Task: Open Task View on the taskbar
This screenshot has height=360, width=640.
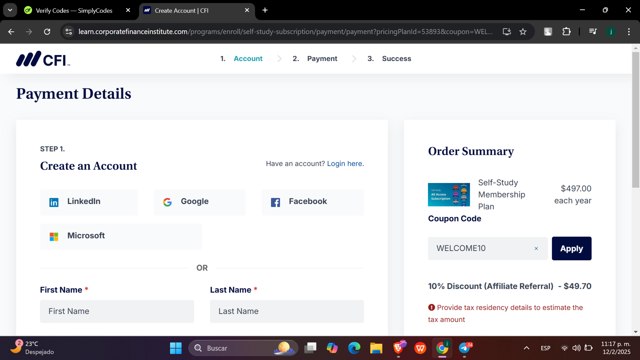Action: (311, 348)
